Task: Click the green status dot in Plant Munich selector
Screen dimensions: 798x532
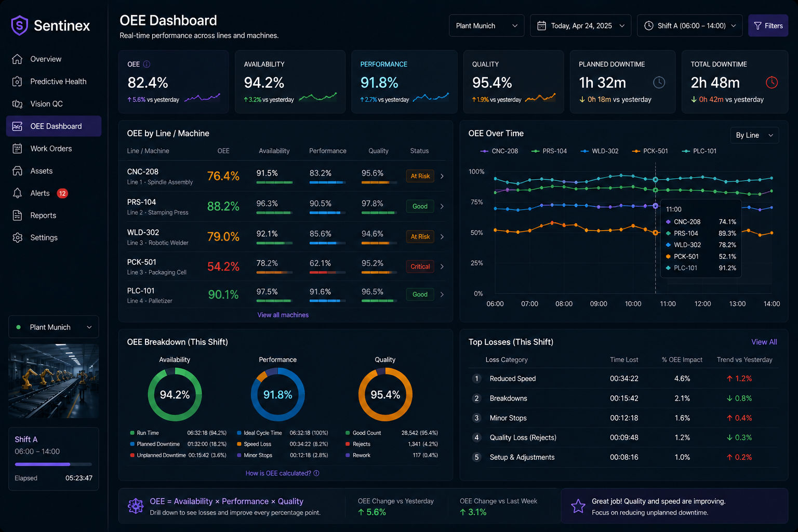Action: 19,327
